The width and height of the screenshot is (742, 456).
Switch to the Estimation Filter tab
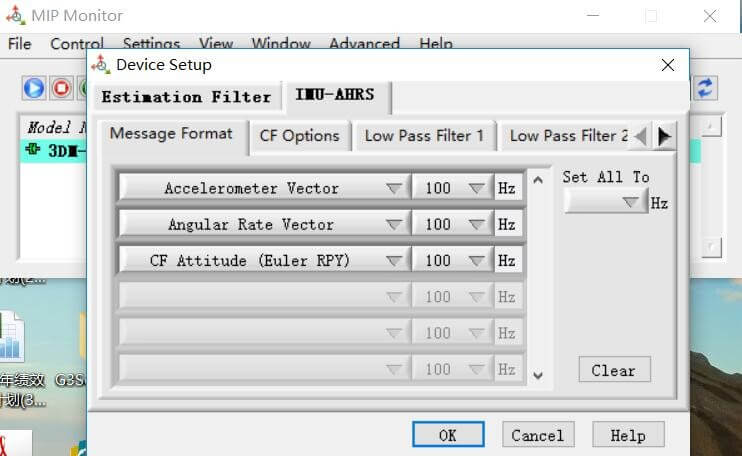pos(186,97)
